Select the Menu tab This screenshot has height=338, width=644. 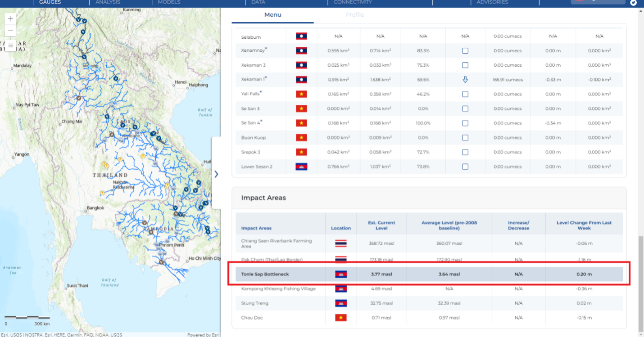272,15
